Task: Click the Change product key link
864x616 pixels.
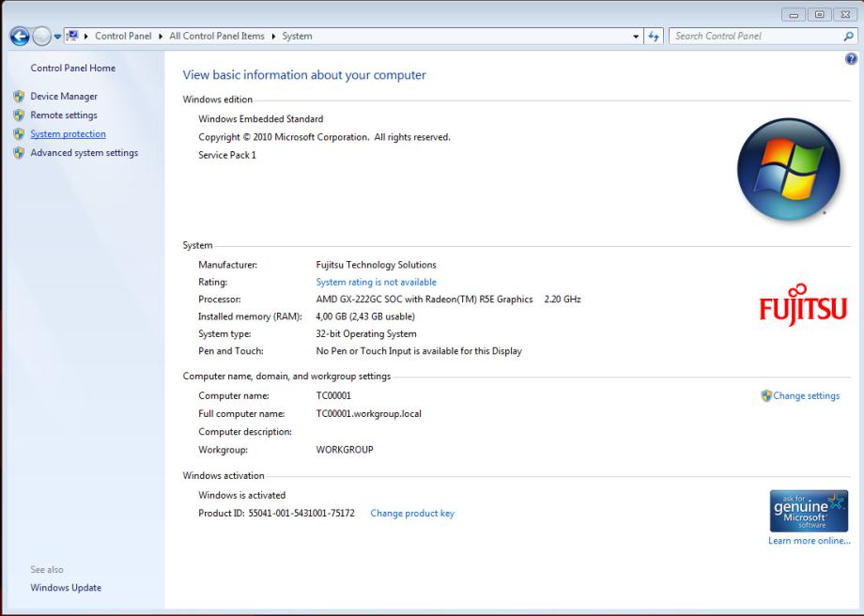Action: pos(412,514)
